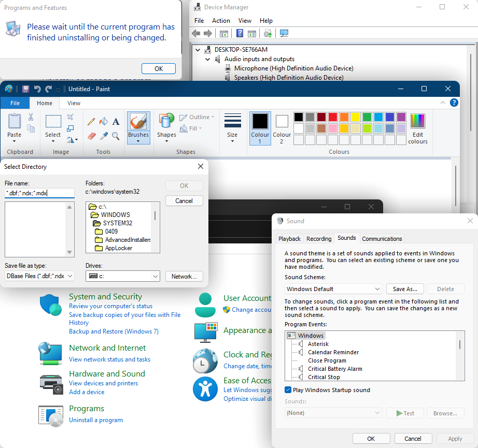Pick the Fill with colour bucket tool
The height and width of the screenshot is (448, 478).
point(104,122)
